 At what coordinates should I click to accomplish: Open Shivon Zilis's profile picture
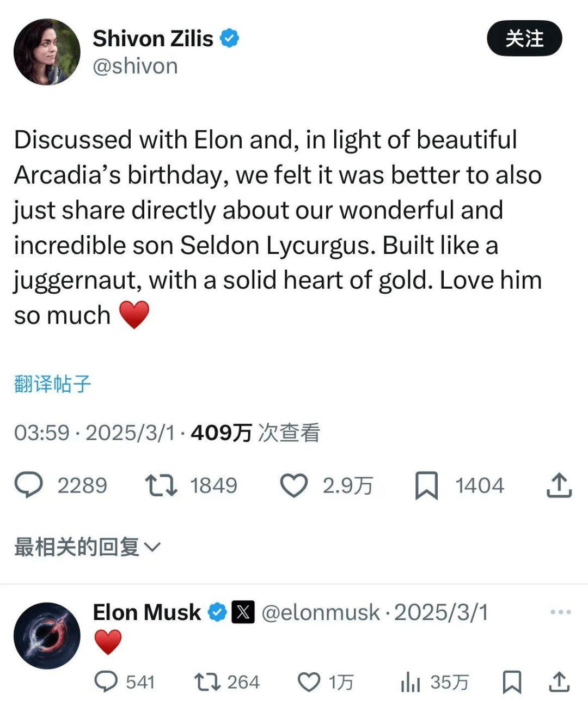coord(47,52)
